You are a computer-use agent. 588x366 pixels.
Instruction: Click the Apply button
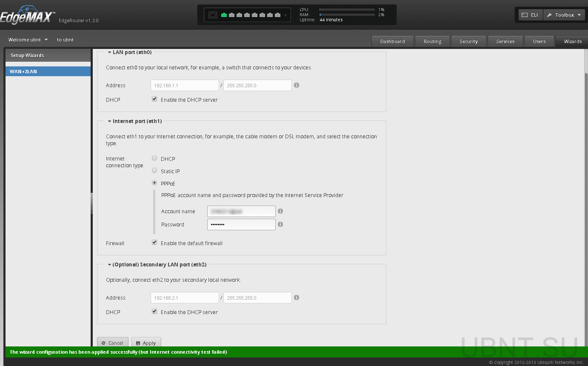(x=146, y=343)
